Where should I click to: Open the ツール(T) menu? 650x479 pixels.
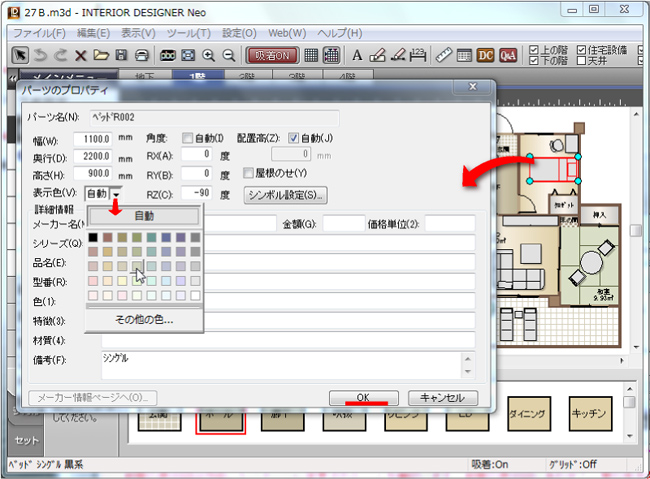188,32
